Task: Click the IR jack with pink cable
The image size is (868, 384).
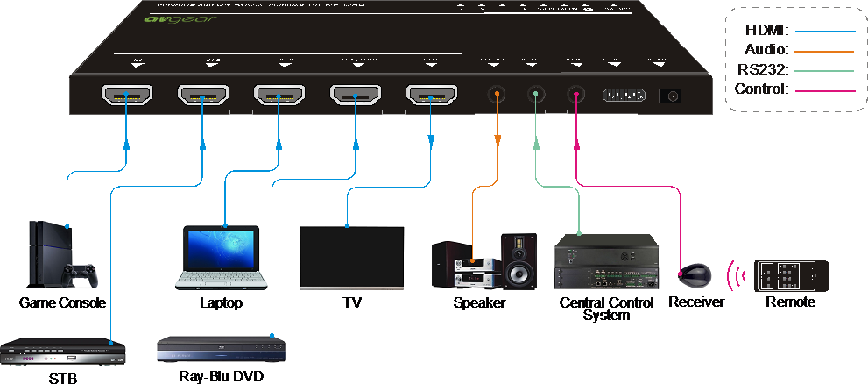Action: [x=575, y=94]
